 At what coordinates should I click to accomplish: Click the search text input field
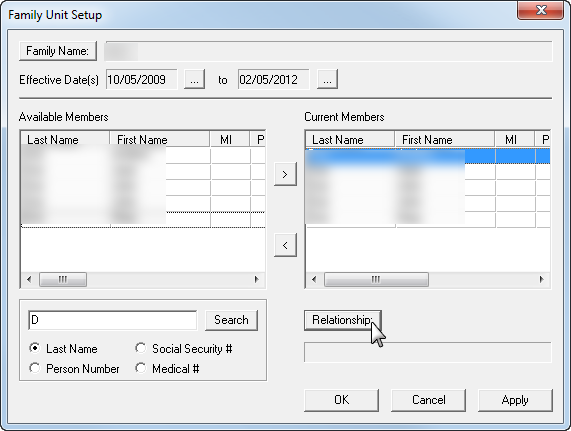pyautogui.click(x=113, y=320)
